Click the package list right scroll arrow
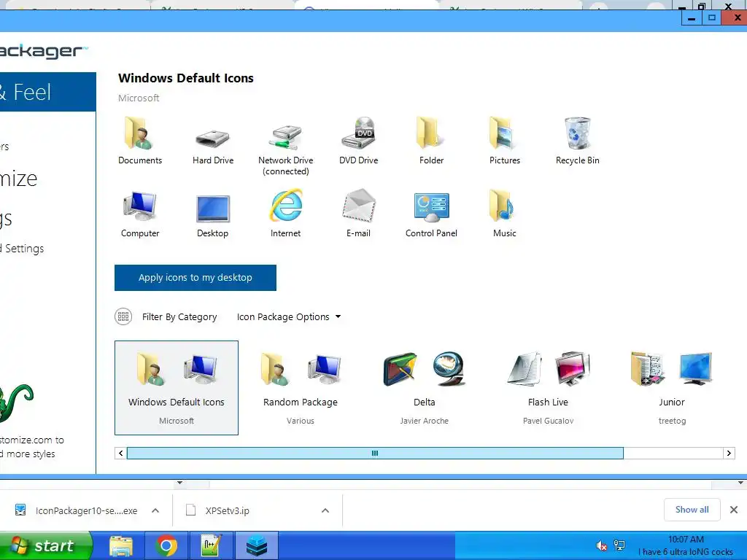Viewport: 747px width, 560px height. 729,454
